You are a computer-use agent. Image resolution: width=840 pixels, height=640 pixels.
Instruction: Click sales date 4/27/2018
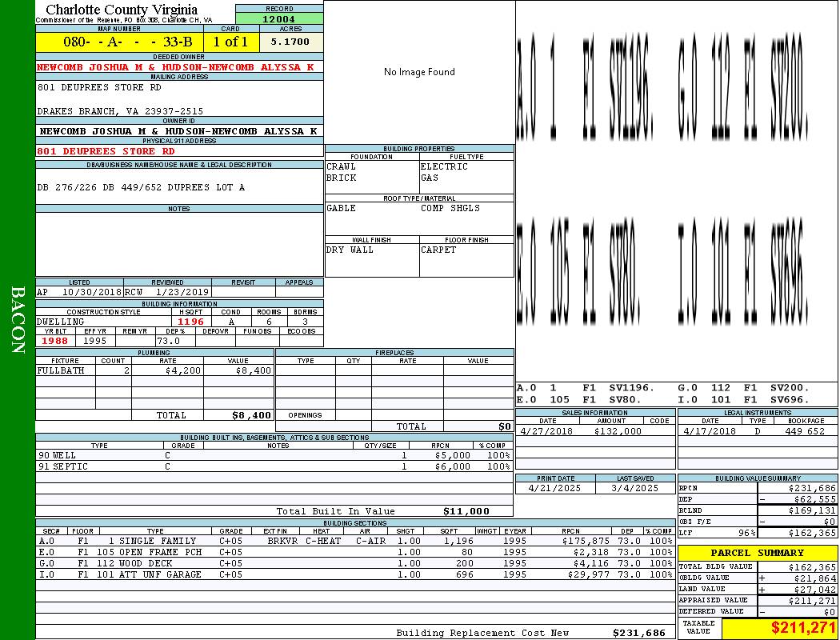(546, 431)
